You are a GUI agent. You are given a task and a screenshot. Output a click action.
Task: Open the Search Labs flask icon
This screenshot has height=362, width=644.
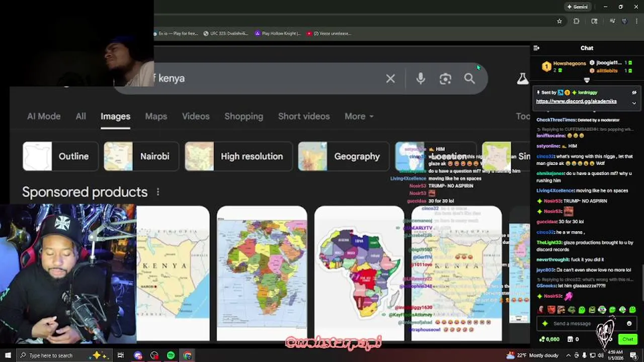tap(523, 78)
